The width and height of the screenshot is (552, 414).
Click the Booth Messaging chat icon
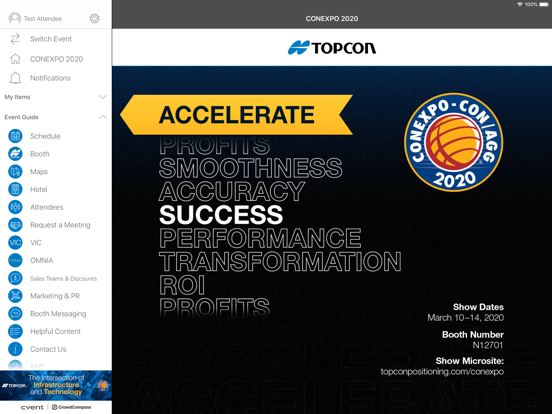point(15,314)
